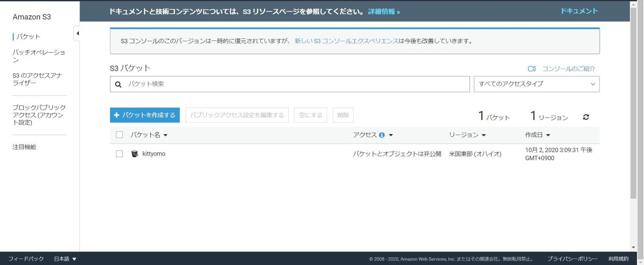This screenshot has width=644, height=265.
Task: Sort by アクセス column arrow
Action: 391,135
